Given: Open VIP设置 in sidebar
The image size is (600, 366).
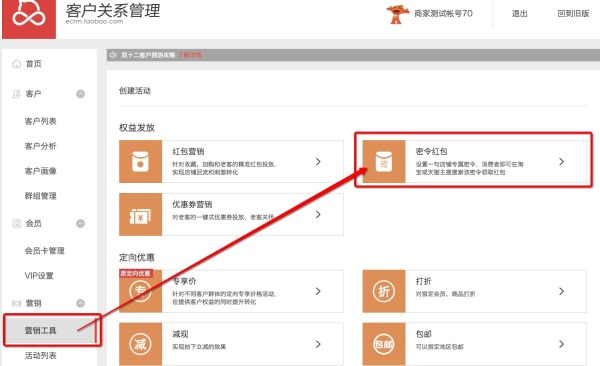Looking at the screenshot, I should point(39,276).
